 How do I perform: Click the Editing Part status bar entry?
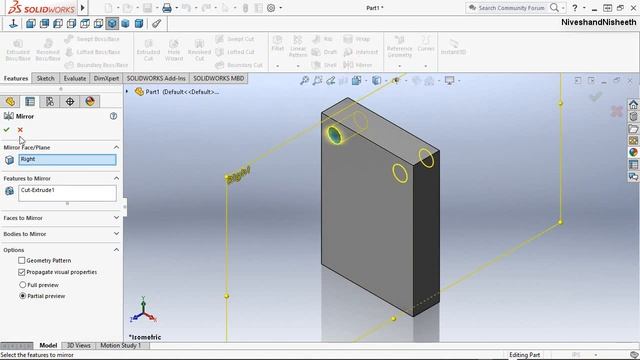point(524,355)
